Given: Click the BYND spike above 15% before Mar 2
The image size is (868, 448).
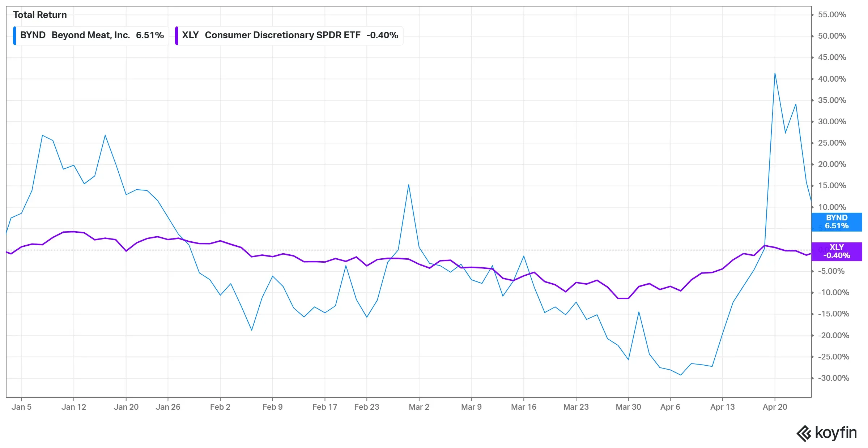Looking at the screenshot, I should (x=409, y=185).
